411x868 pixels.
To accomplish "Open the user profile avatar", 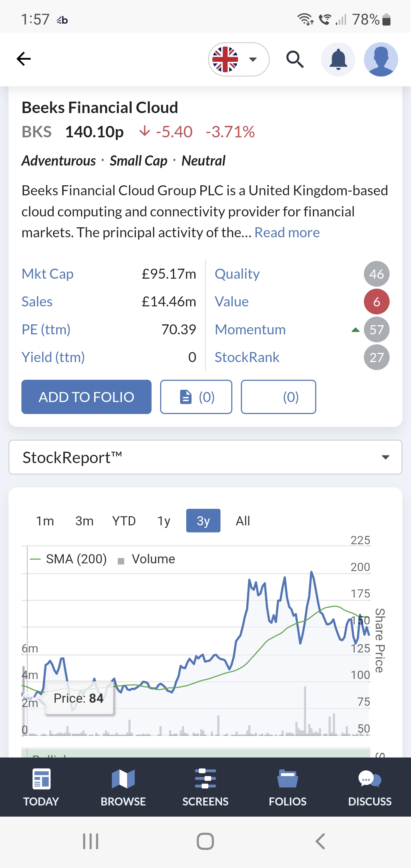I will [381, 59].
